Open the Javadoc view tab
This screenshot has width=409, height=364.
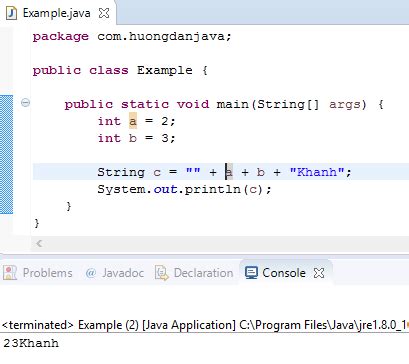point(114,273)
